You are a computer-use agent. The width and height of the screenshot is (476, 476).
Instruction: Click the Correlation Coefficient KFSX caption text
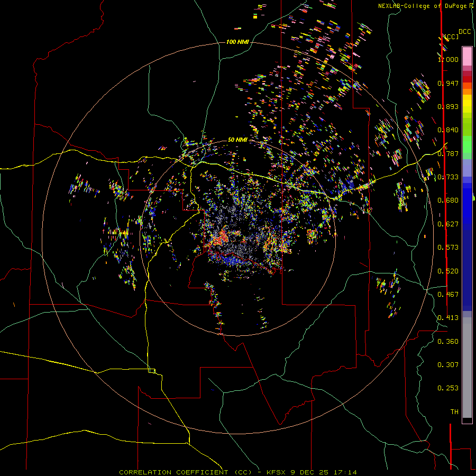pos(237,472)
